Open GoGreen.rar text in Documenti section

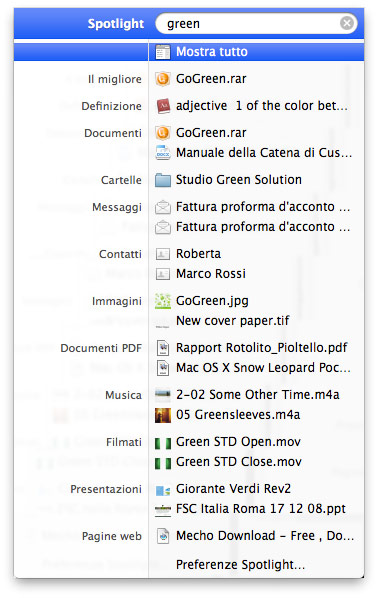point(211,133)
